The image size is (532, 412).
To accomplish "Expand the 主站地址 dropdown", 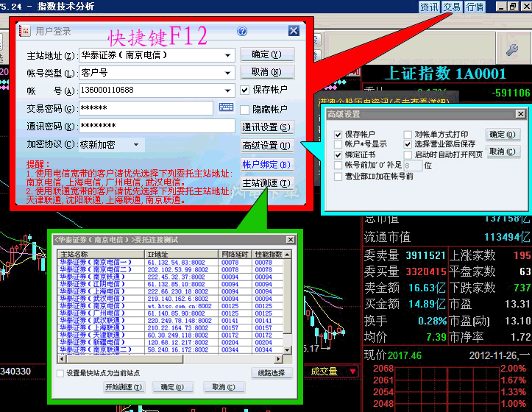I will point(228,55).
